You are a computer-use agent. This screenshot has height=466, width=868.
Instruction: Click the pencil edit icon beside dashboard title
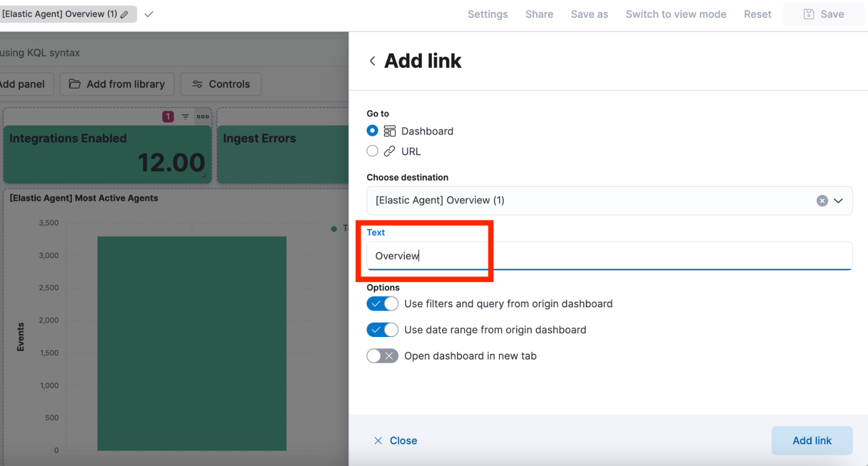tap(125, 14)
